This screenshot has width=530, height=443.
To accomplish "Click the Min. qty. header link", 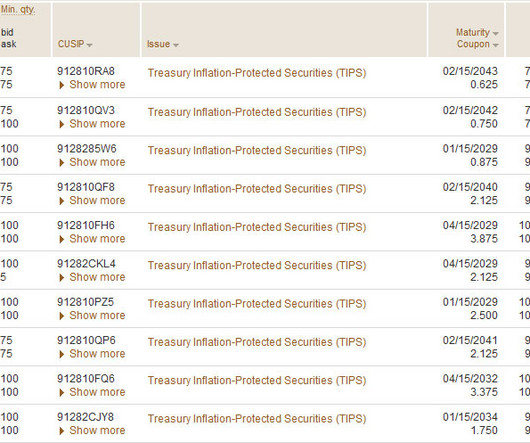I will [x=18, y=9].
